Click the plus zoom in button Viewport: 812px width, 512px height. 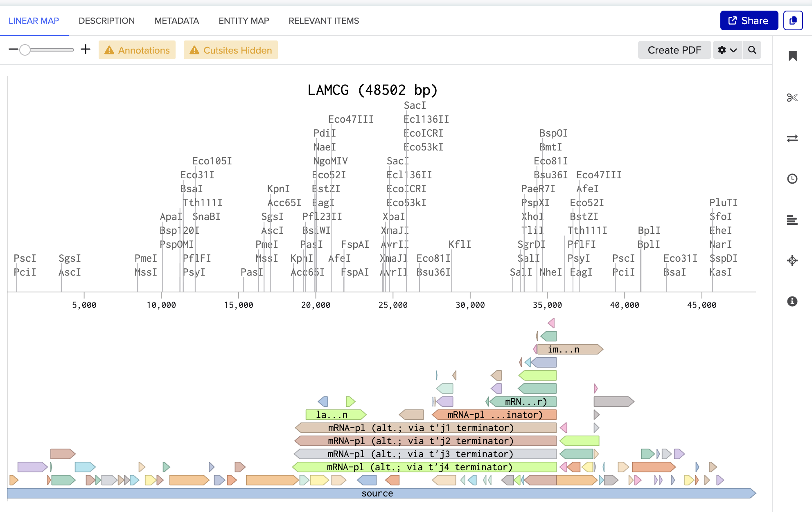(x=86, y=49)
